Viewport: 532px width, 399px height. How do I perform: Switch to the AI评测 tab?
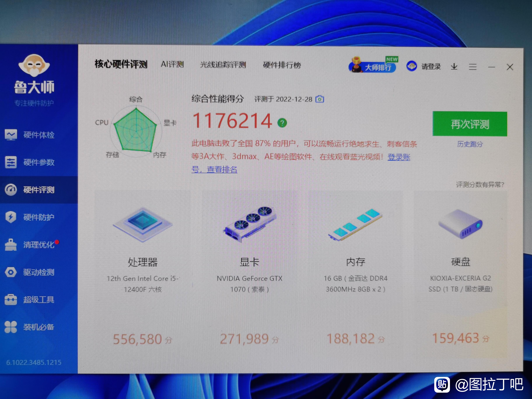pyautogui.click(x=172, y=64)
